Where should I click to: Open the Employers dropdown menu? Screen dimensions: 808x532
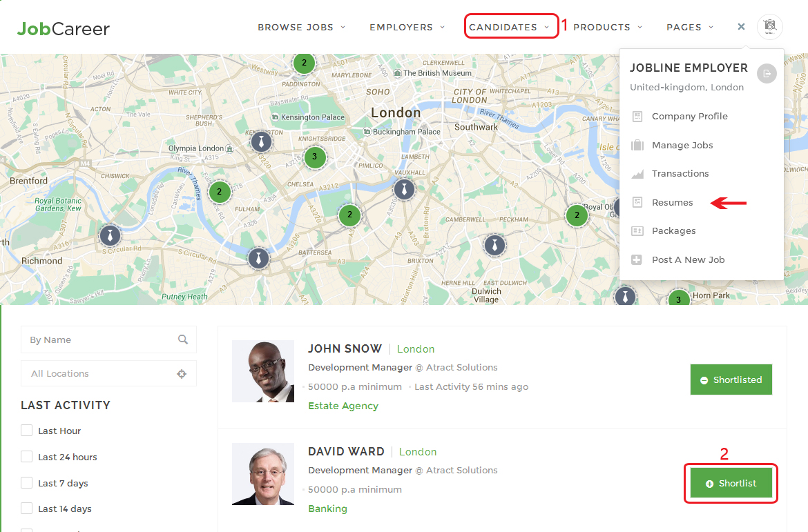click(407, 28)
